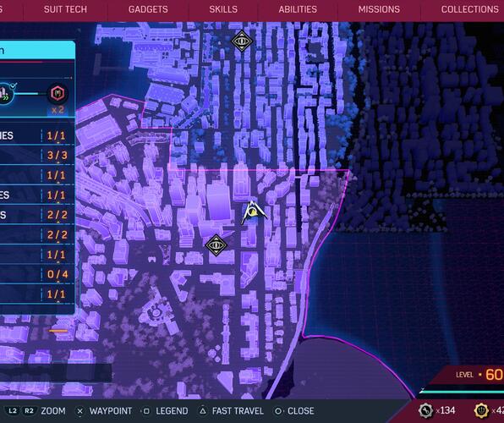
Task: Activate Fast Travel
Action: tap(238, 411)
